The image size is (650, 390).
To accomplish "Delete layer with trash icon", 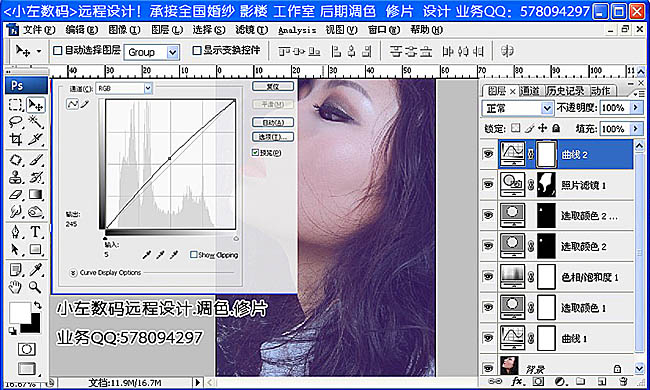I will tap(623, 381).
